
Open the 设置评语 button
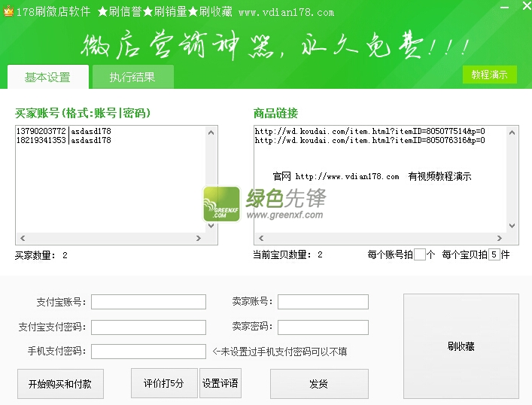point(220,383)
